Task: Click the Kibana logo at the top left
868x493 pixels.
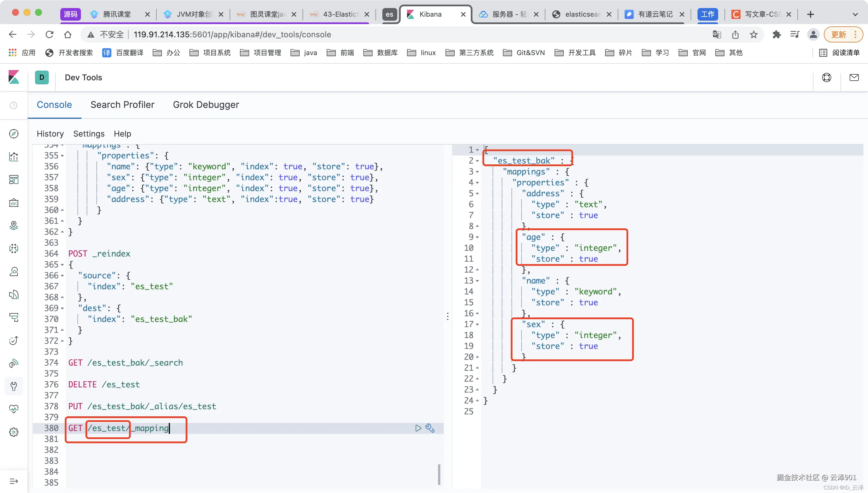Action: pyautogui.click(x=13, y=77)
